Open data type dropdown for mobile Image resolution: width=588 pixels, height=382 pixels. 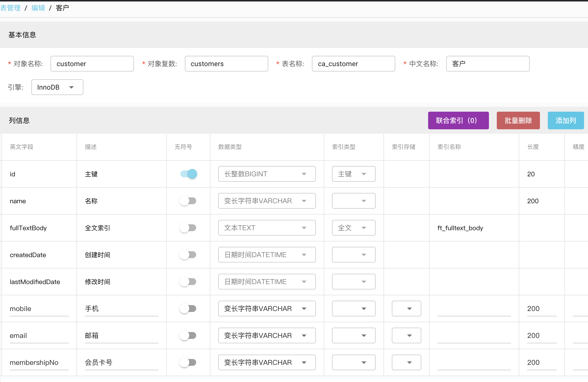pos(267,309)
